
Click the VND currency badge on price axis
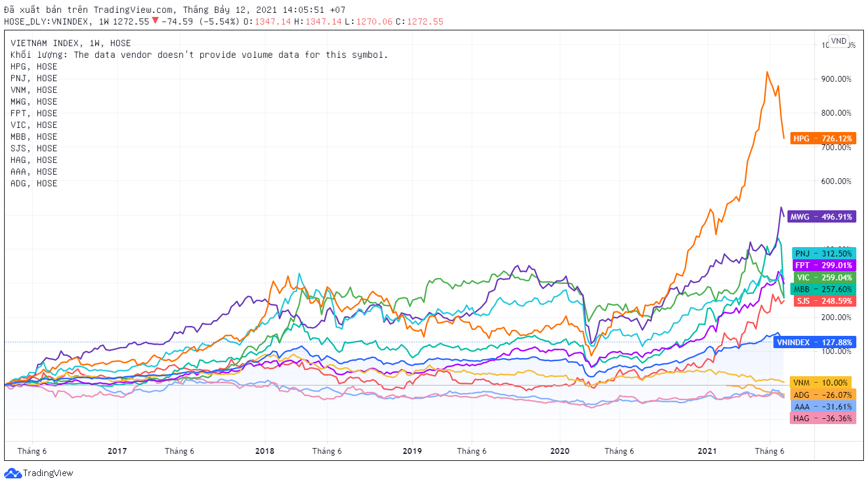[839, 41]
